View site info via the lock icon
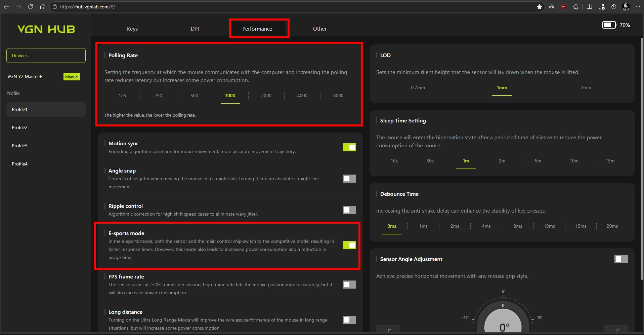The width and height of the screenshot is (644, 335). pos(55,7)
